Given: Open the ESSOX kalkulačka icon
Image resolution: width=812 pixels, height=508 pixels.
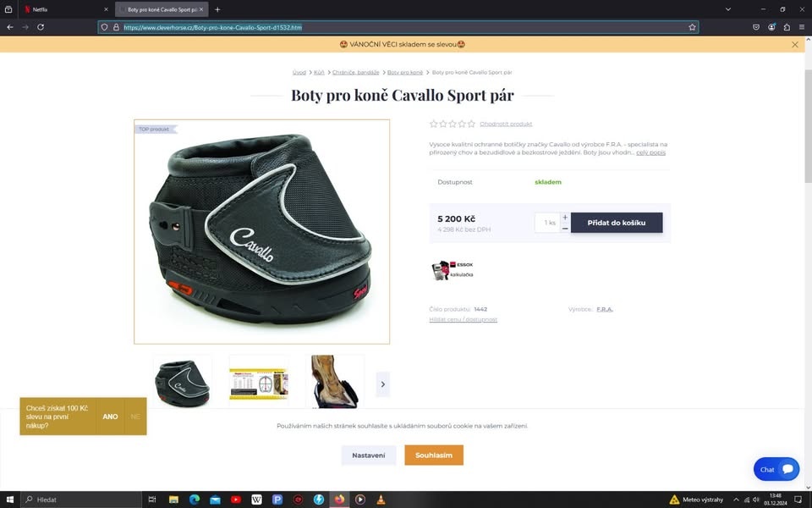Looking at the screenshot, I should point(453,270).
